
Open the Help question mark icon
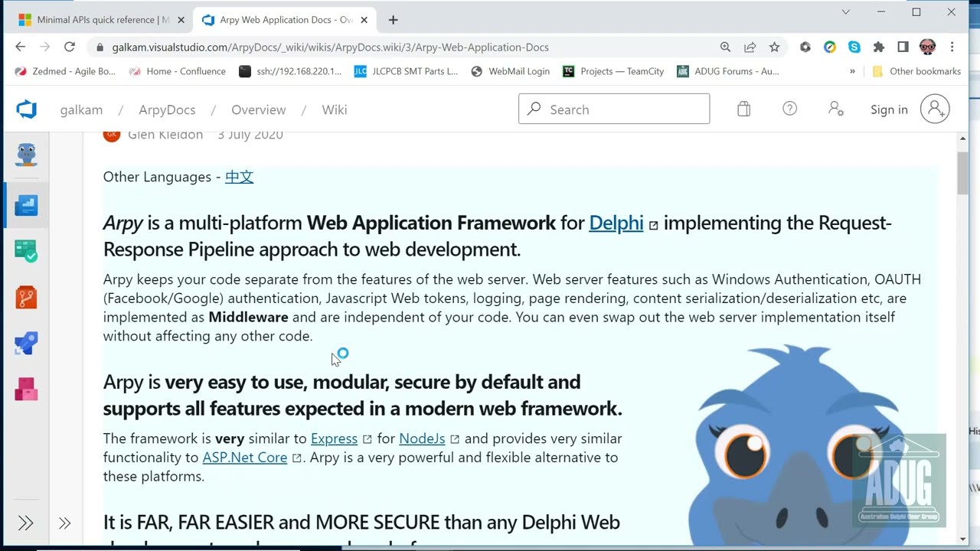click(789, 109)
